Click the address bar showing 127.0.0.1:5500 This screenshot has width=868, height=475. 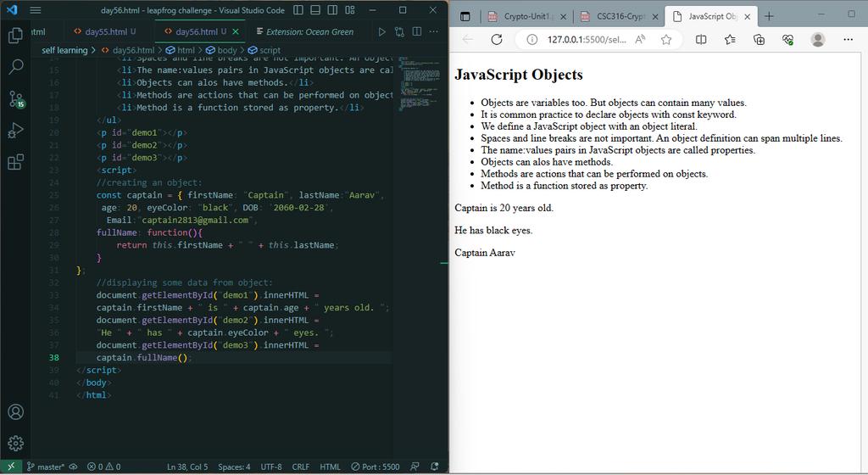click(x=587, y=39)
